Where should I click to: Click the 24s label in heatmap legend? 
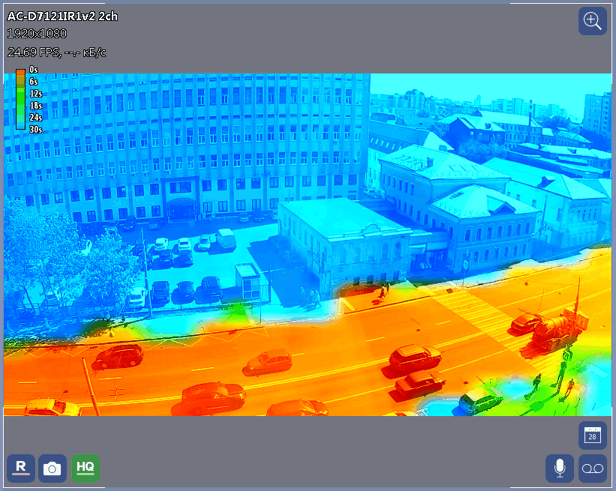[x=36, y=117]
